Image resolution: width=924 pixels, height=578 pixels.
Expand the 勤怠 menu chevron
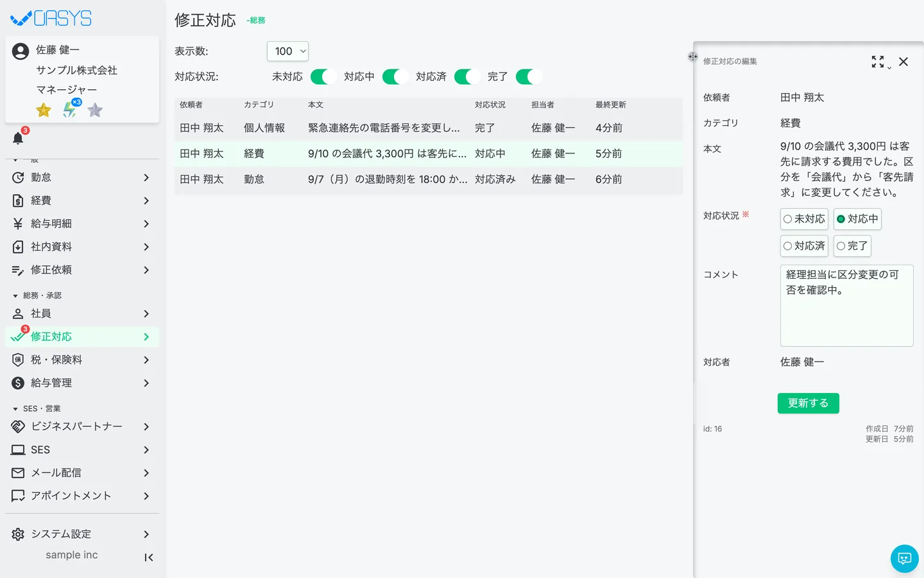pyautogui.click(x=146, y=177)
